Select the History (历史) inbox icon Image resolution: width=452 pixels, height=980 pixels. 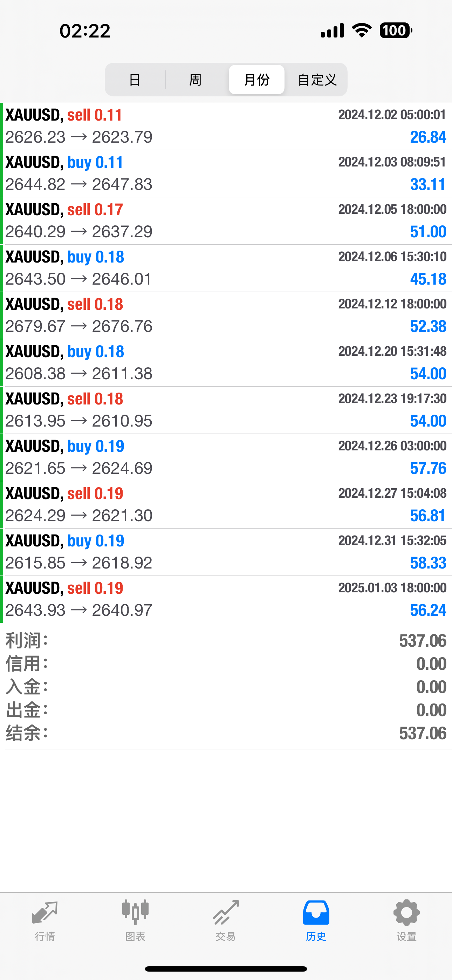click(x=316, y=912)
